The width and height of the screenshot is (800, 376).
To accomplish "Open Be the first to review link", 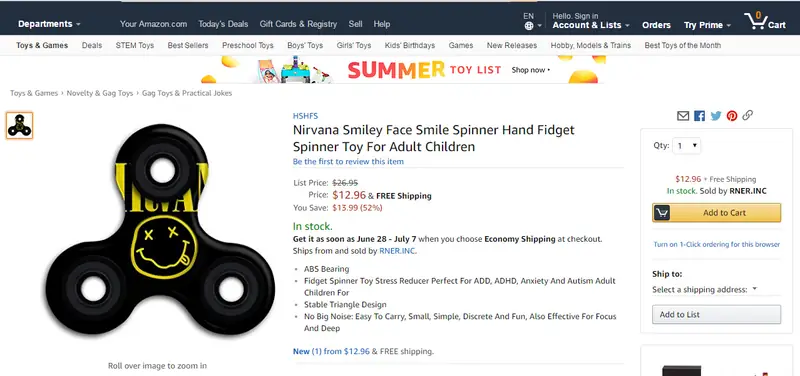I will (x=348, y=161).
